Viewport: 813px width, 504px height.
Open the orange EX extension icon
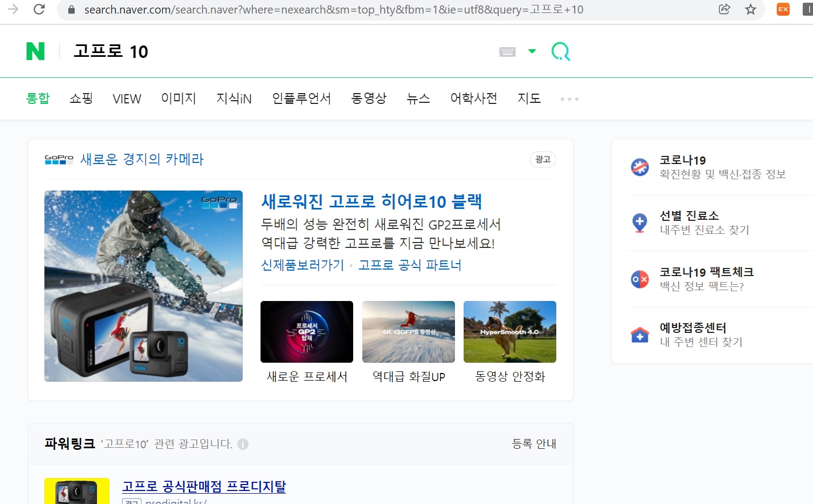tap(783, 9)
